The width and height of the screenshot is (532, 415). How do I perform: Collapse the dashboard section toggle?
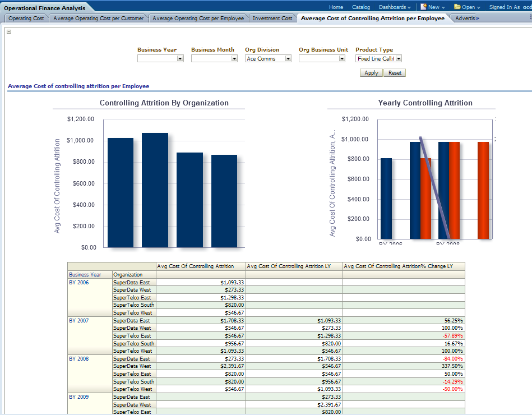(9, 32)
